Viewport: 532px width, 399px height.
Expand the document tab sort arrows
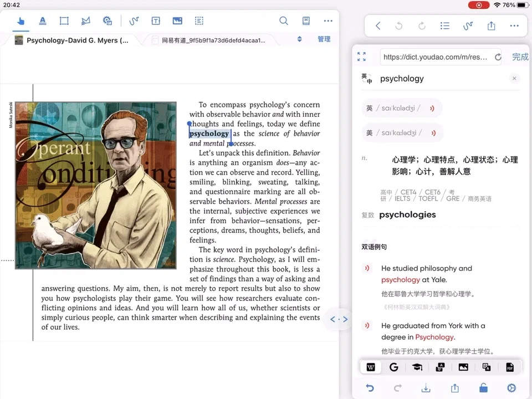(x=299, y=39)
